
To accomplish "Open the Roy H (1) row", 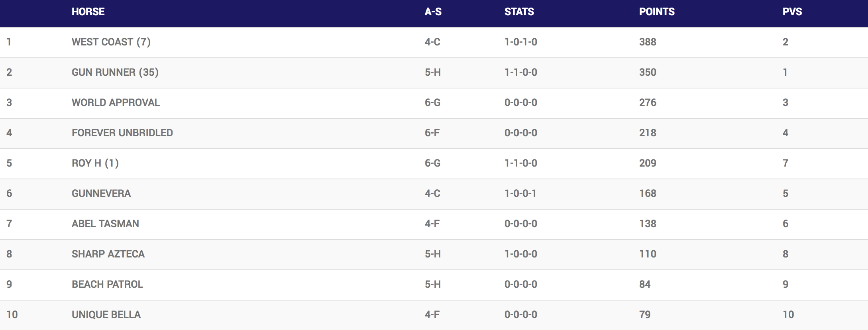I will coord(95,163).
